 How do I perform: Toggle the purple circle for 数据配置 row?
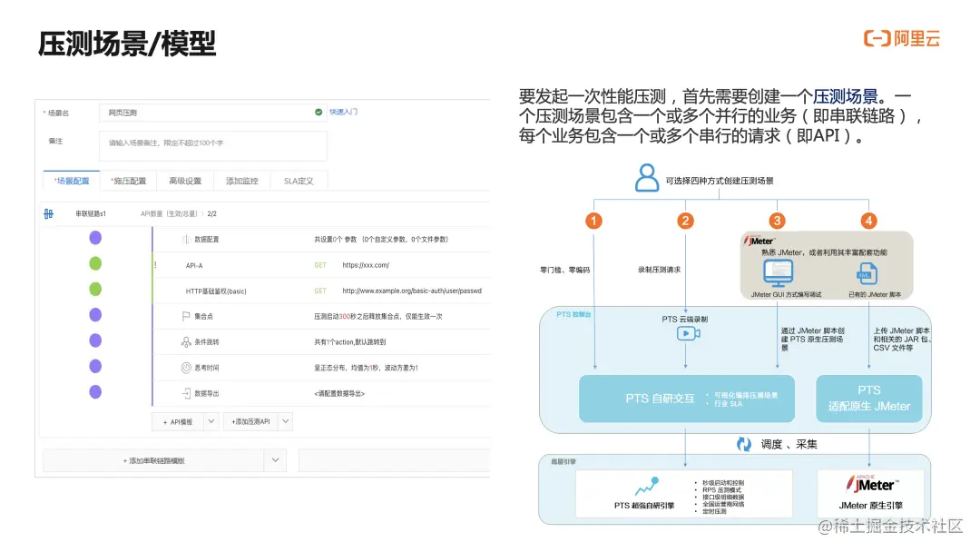point(95,238)
